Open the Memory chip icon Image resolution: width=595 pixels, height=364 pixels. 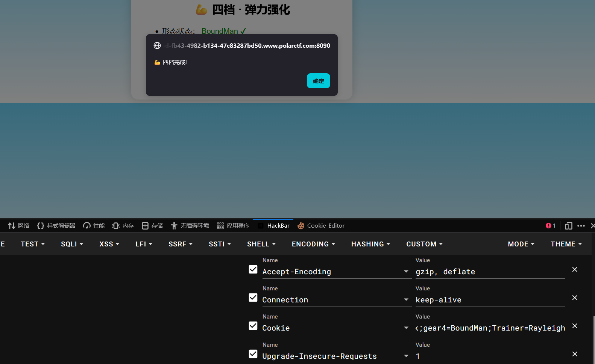116,226
